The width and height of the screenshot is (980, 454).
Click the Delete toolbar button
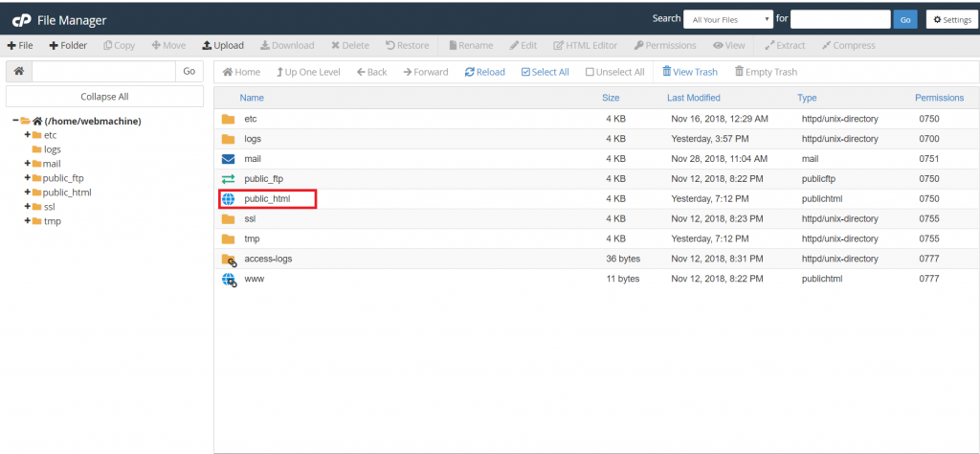coord(350,46)
